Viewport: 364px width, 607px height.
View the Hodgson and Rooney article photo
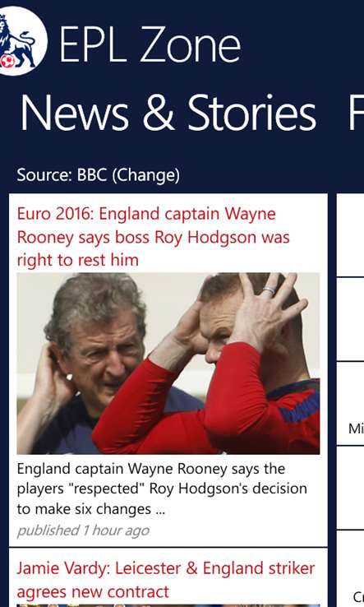click(168, 364)
